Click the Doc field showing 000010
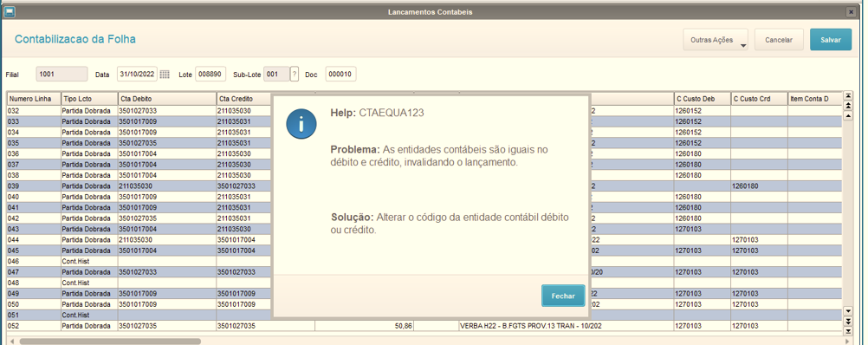This screenshot has width=868, height=345. pyautogui.click(x=340, y=74)
